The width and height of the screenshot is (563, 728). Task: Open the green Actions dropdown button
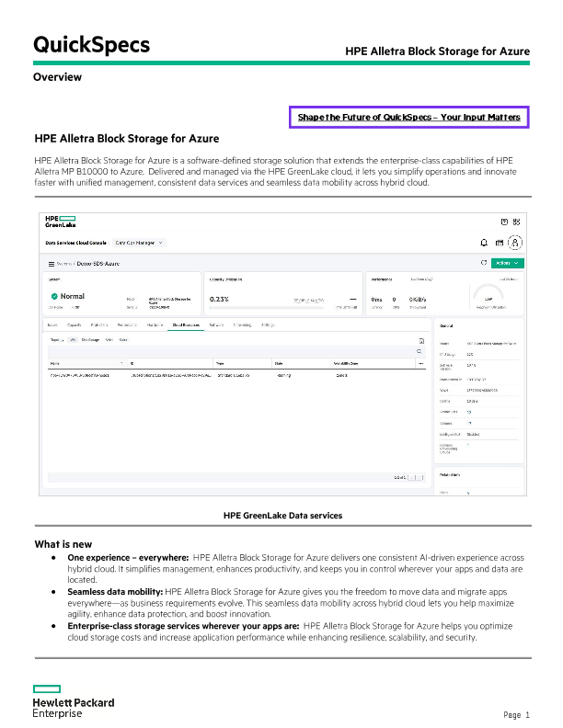[507, 263]
